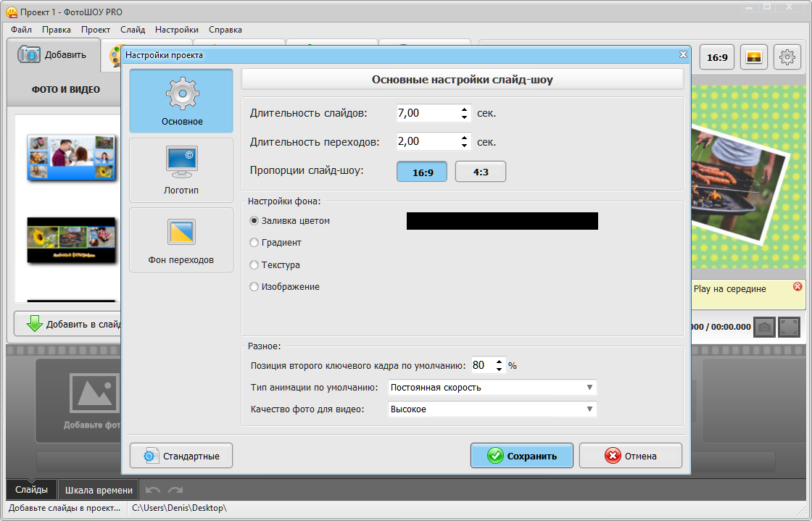Viewport: 812px width, 521px height.
Task: Open the Правка menu
Action: click(57, 30)
